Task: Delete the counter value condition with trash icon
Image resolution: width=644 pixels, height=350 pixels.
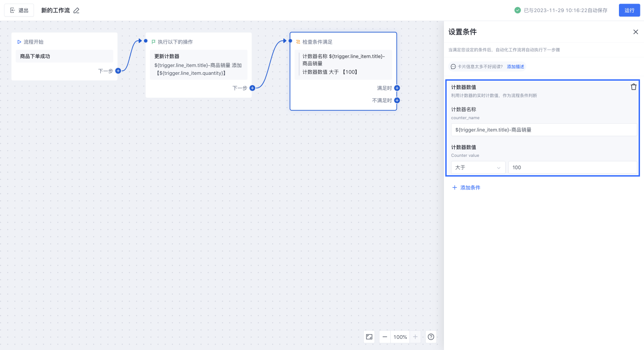Action: 633,87
